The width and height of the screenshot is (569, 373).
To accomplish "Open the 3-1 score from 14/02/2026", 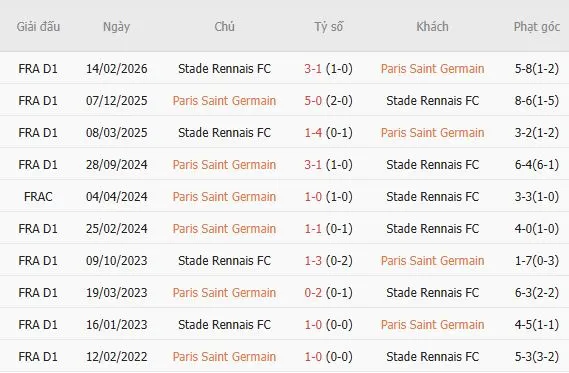I will pyautogui.click(x=313, y=69).
